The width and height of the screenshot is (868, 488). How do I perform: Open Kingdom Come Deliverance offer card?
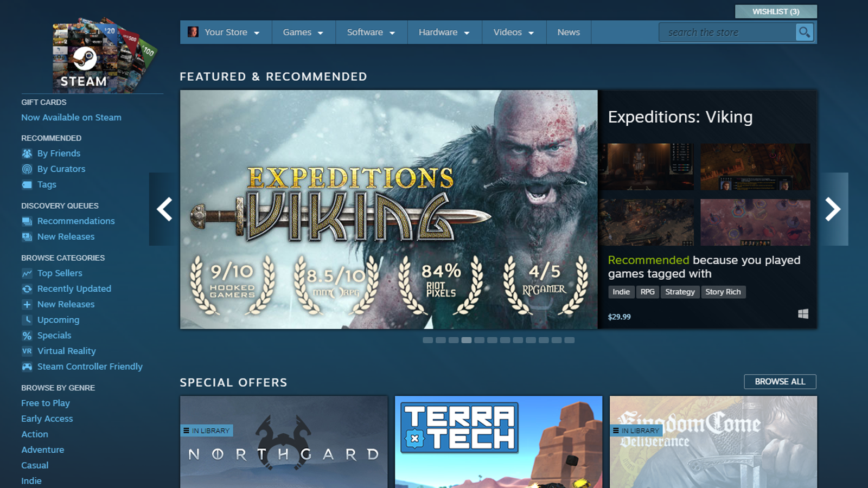pos(713,442)
